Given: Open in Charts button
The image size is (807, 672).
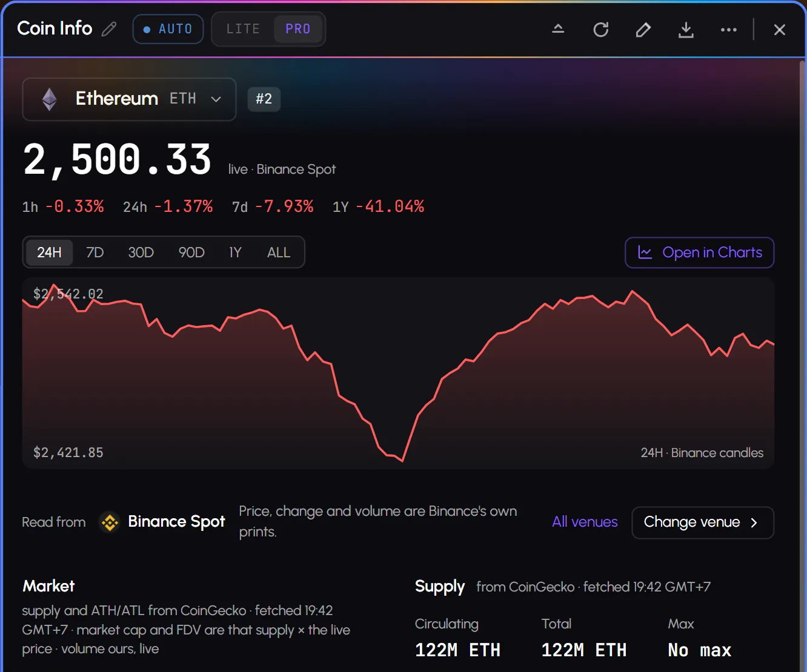Looking at the screenshot, I should [x=700, y=252].
